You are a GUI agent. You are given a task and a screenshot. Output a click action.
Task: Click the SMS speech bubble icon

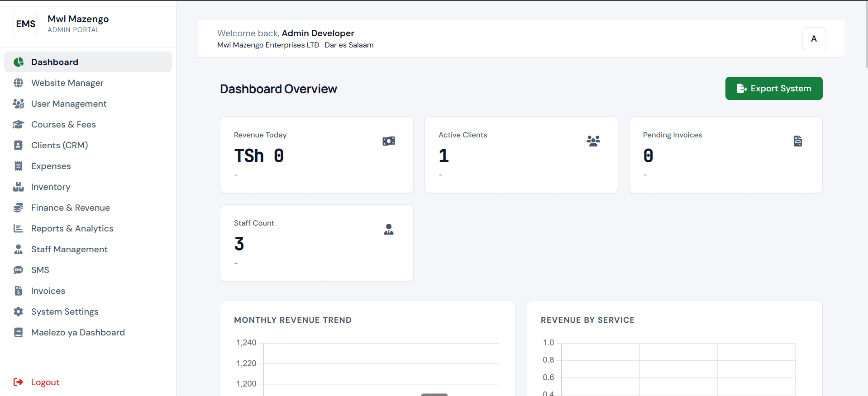[19, 270]
